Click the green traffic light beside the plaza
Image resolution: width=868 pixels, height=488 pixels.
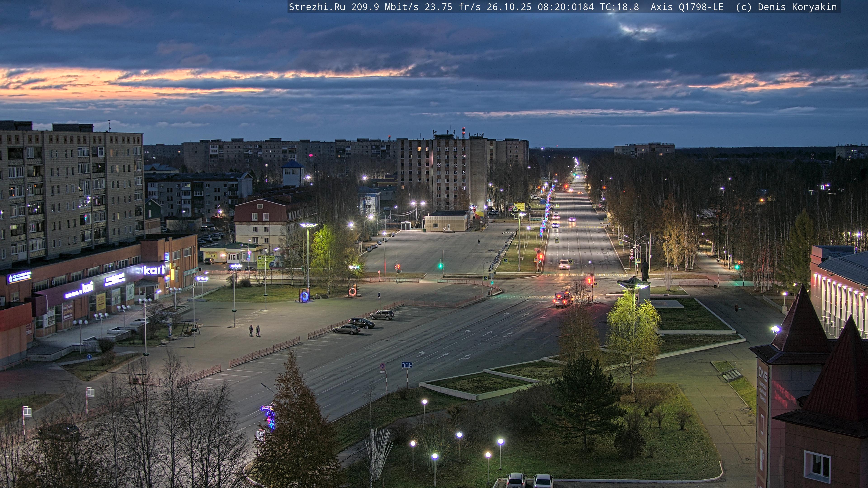441,266
